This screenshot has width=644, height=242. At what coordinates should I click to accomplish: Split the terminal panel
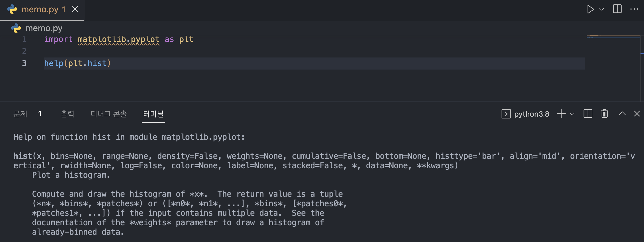588,114
